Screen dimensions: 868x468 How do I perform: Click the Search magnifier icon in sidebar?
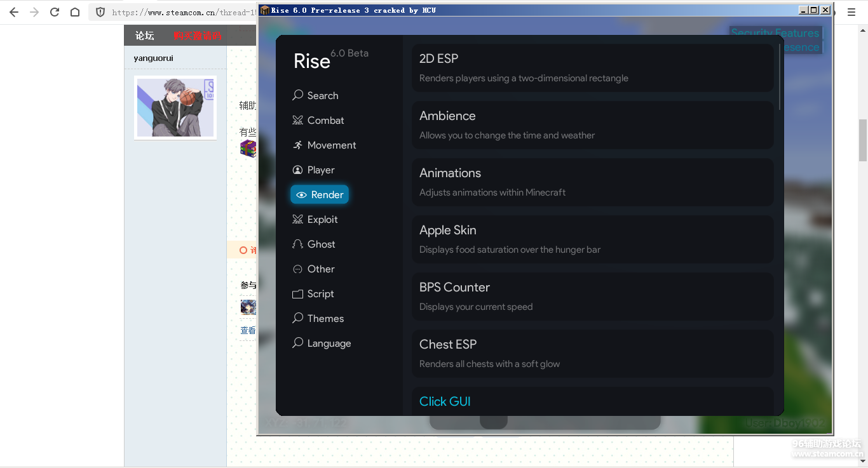point(297,95)
